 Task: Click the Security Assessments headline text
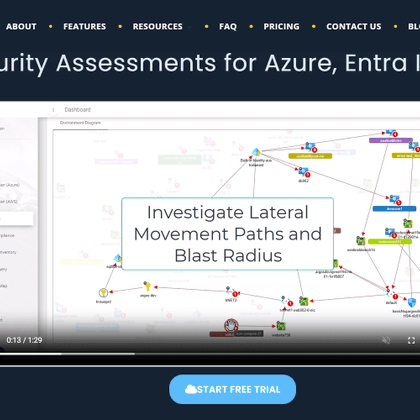(210, 63)
